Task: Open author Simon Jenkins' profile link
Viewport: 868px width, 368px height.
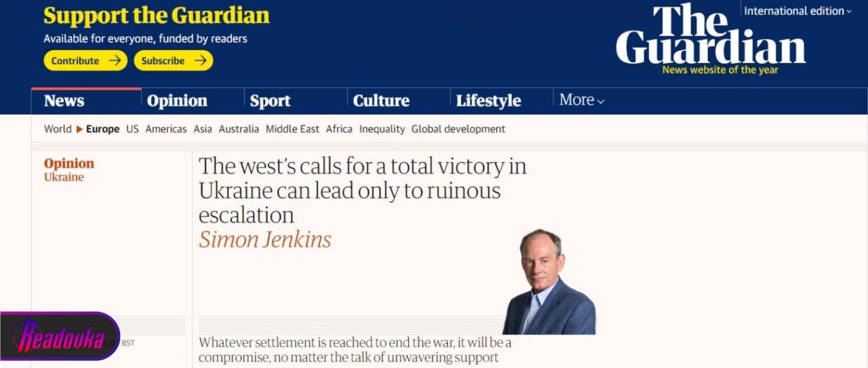Action: point(265,239)
